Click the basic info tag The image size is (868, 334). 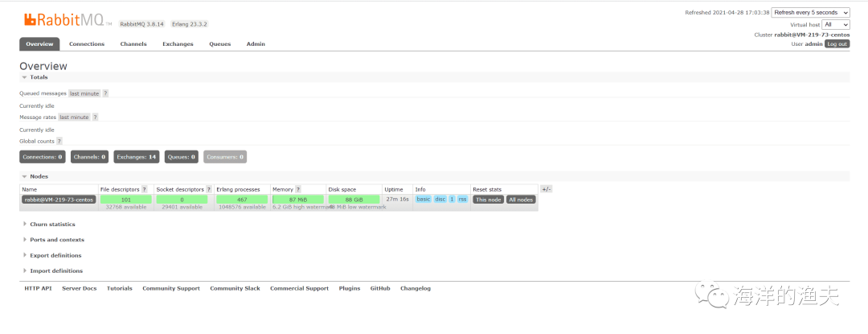pos(424,200)
